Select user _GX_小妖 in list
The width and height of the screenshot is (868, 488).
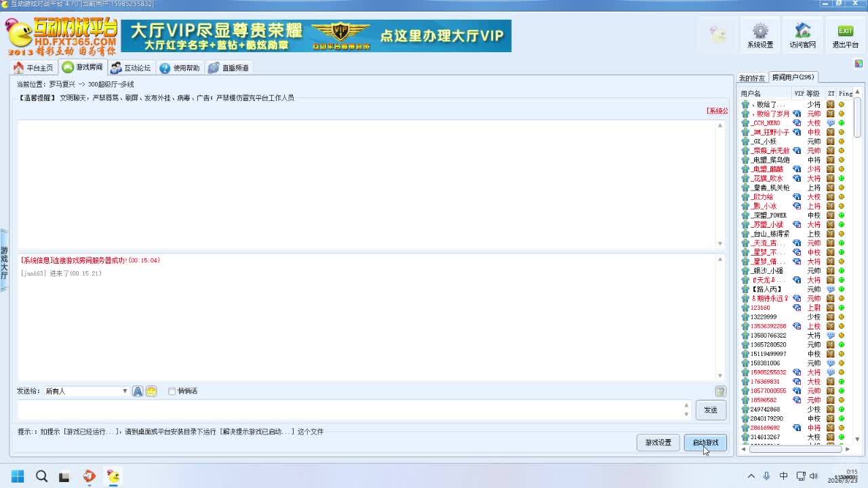click(764, 141)
